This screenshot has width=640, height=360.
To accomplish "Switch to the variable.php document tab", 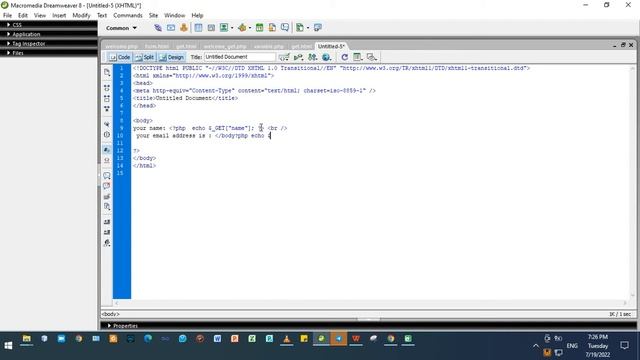I will (269, 47).
